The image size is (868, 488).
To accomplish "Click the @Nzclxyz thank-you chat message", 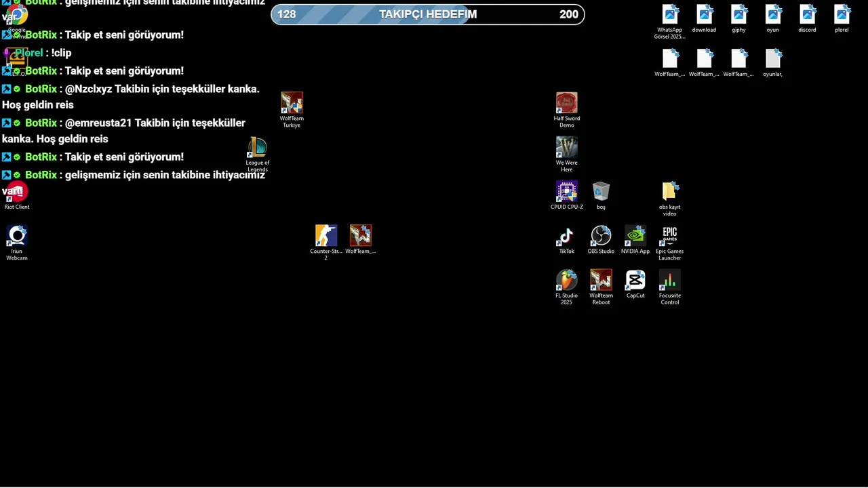I will [x=131, y=97].
